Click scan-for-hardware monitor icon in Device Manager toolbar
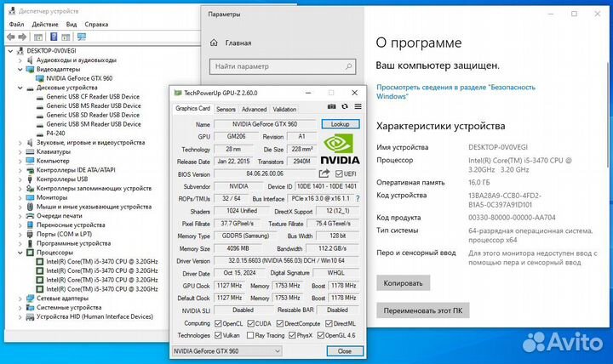613x364 pixels. tap(82, 37)
